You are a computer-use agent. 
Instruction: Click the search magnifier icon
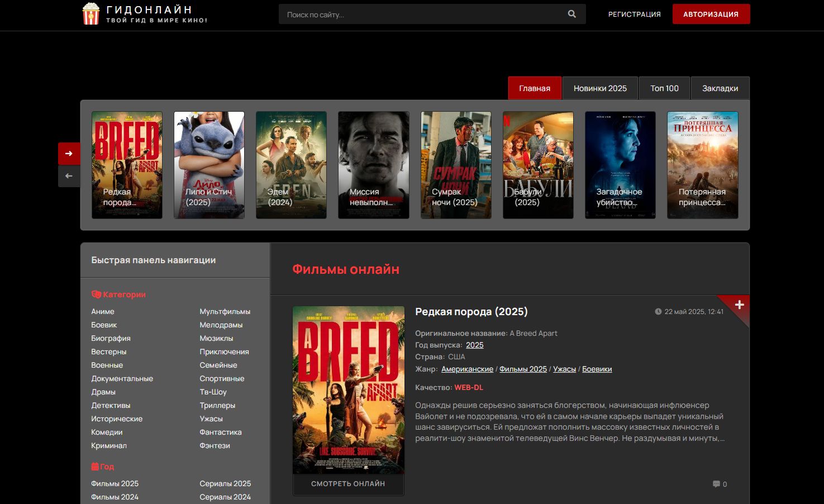point(572,14)
